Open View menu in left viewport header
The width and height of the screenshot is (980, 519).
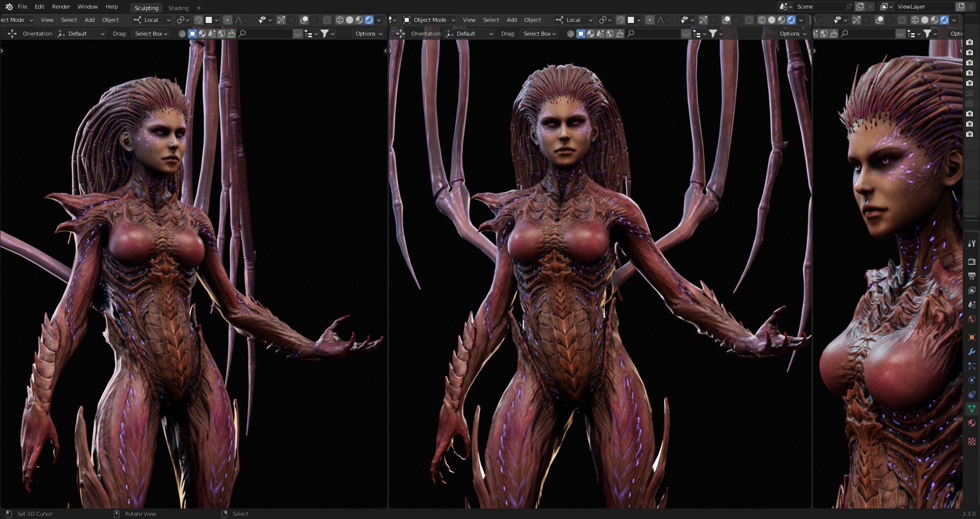47,20
